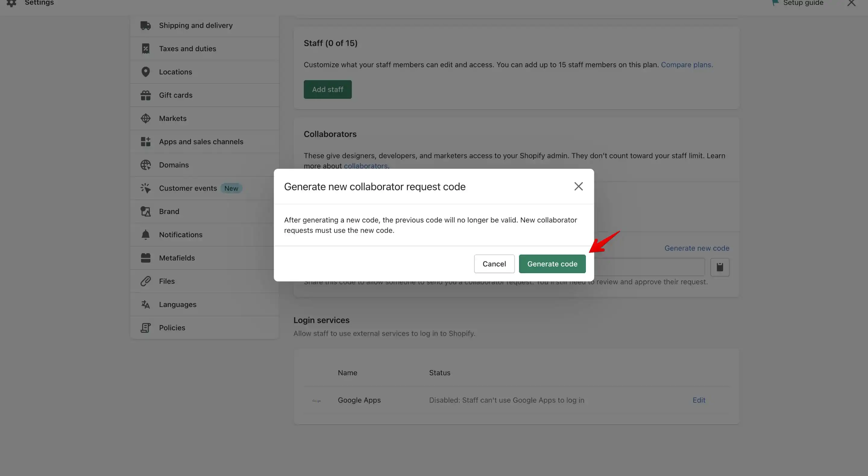868x476 pixels.
Task: Edit the Google Apps login service
Action: pos(699,400)
